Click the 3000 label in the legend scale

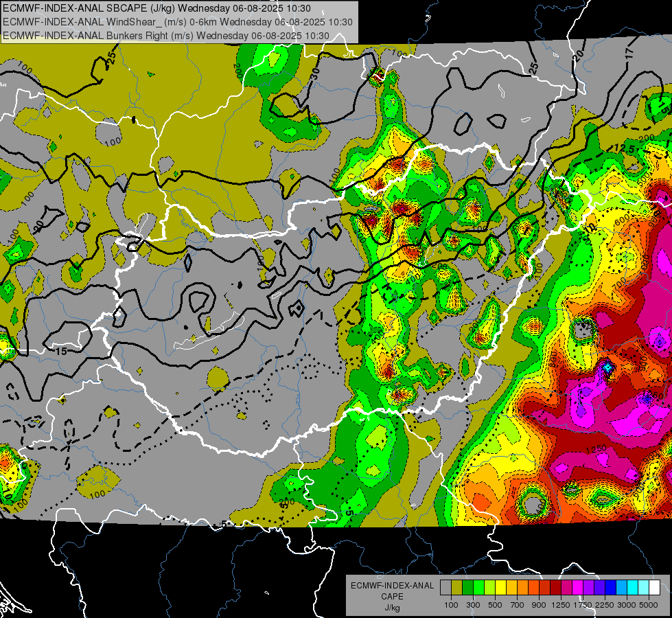tap(627, 605)
